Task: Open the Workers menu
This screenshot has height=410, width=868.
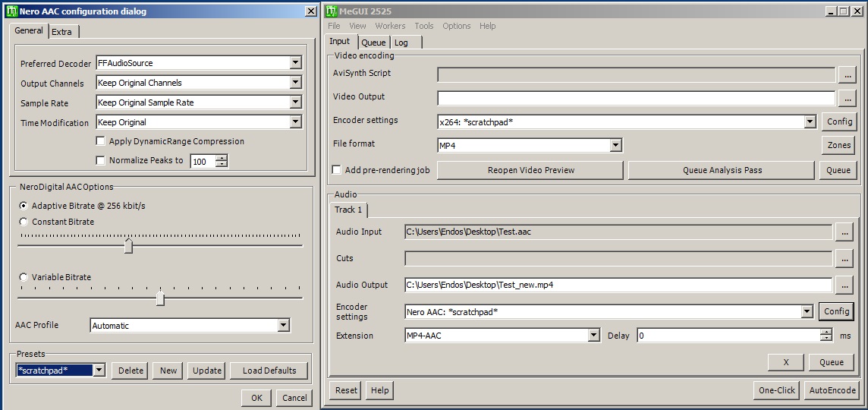Action: (390, 26)
